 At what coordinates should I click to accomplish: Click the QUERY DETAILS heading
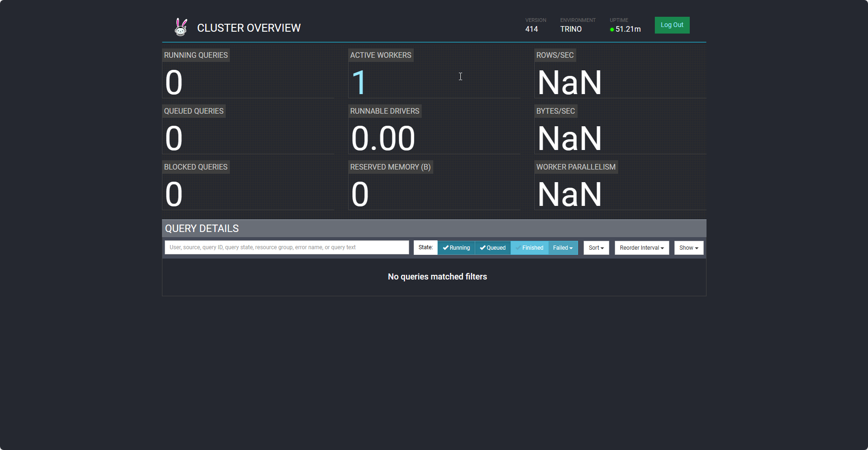(202, 228)
